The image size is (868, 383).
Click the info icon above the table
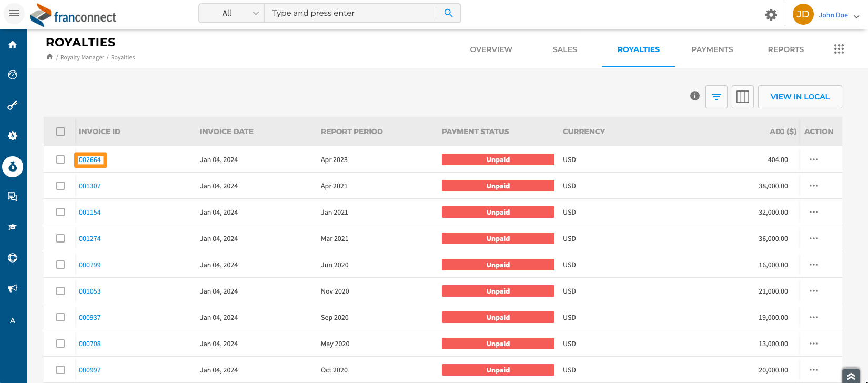[695, 96]
